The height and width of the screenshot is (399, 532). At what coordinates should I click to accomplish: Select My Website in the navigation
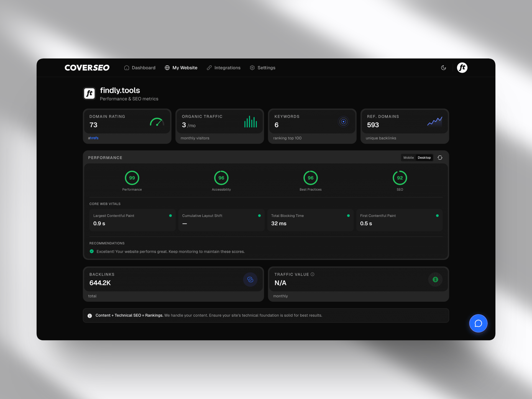[x=185, y=68]
